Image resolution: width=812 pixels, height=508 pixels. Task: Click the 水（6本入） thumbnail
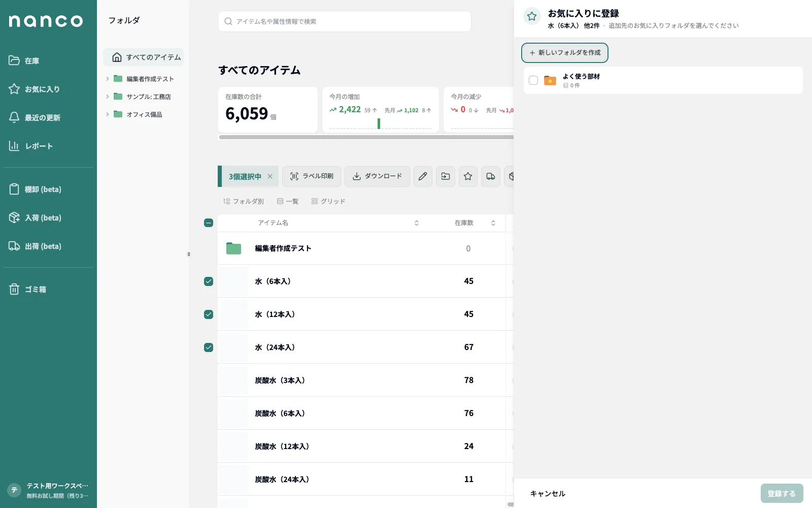coord(233,281)
